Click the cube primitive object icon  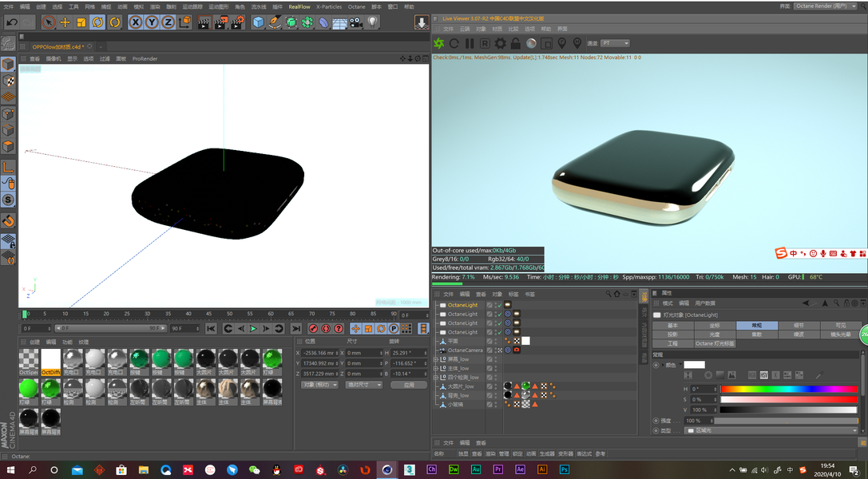(x=259, y=22)
